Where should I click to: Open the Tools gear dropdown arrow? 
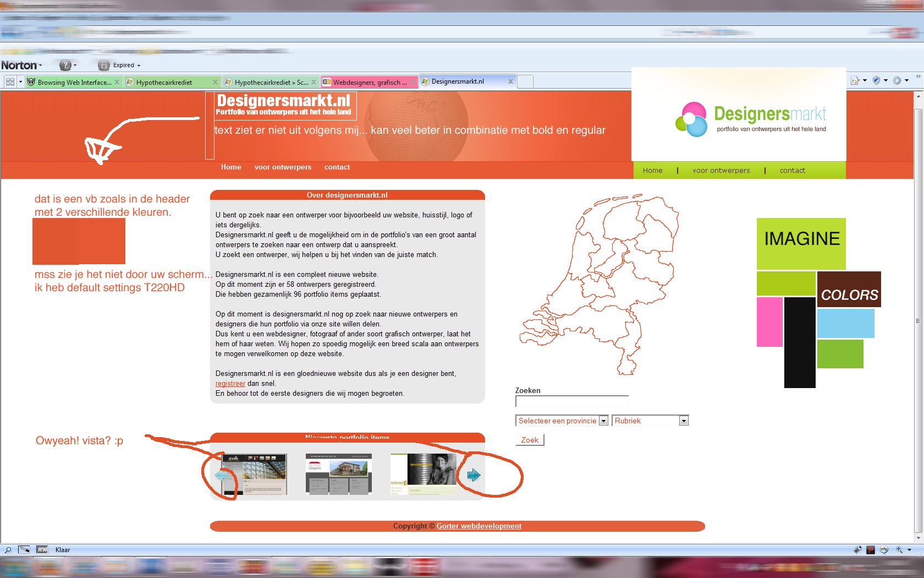[x=906, y=80]
